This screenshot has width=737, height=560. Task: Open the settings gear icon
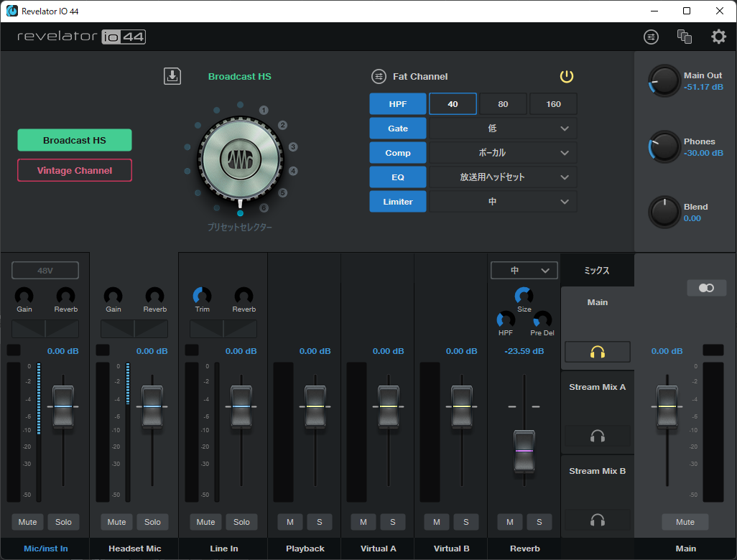(718, 37)
